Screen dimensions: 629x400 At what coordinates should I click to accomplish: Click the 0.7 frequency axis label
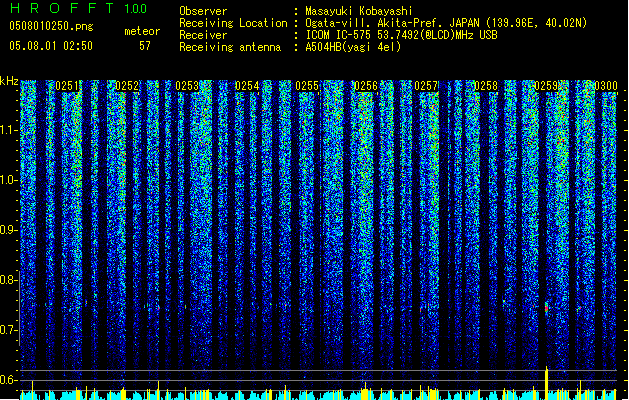pyautogui.click(x=8, y=330)
